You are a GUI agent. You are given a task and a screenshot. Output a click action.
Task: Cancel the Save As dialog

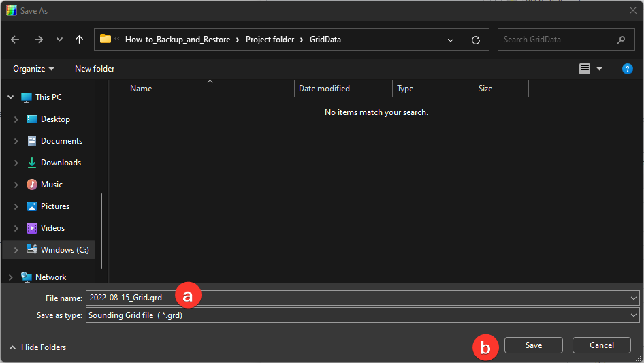tap(601, 345)
